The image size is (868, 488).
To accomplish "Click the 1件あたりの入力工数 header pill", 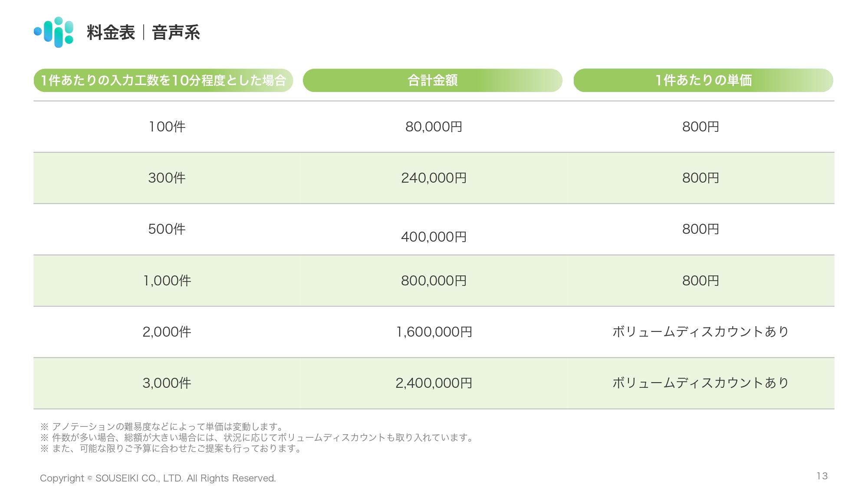I will coord(163,80).
